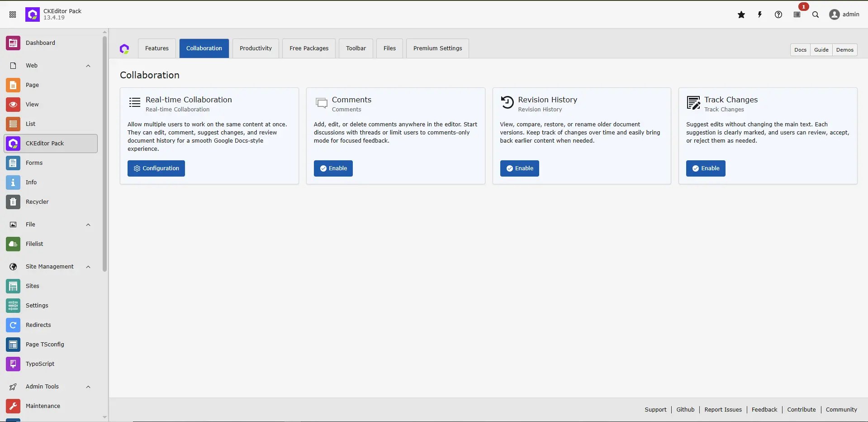Open Real-time Collaboration Configuration
This screenshot has width=868, height=422.
tap(156, 168)
